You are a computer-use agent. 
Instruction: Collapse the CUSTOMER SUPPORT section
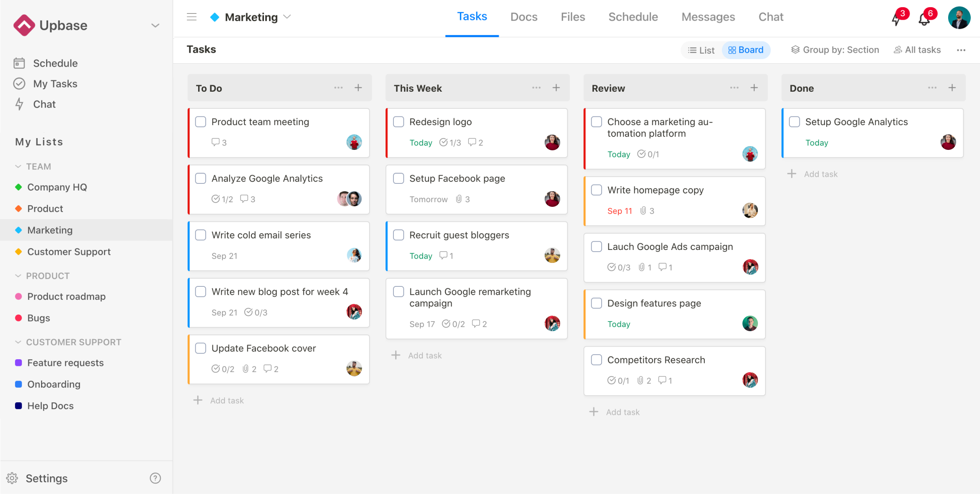click(18, 342)
